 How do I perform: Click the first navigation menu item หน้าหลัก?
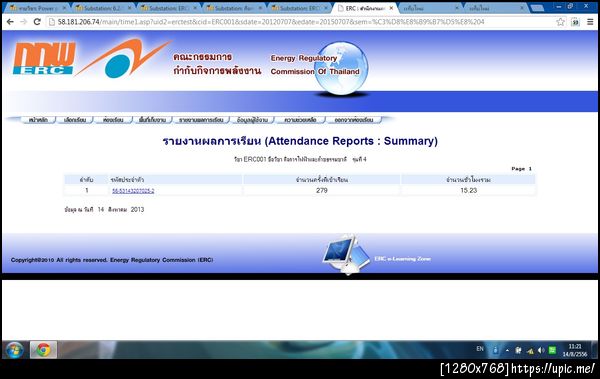point(38,120)
